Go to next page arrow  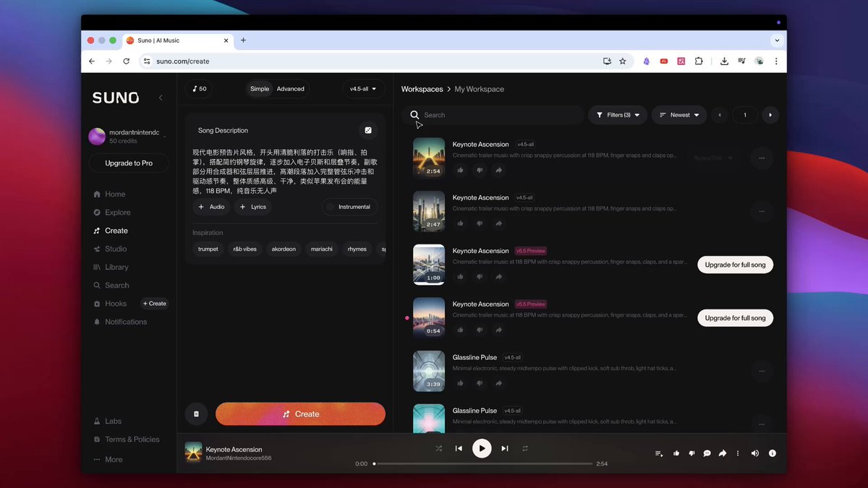click(x=770, y=115)
